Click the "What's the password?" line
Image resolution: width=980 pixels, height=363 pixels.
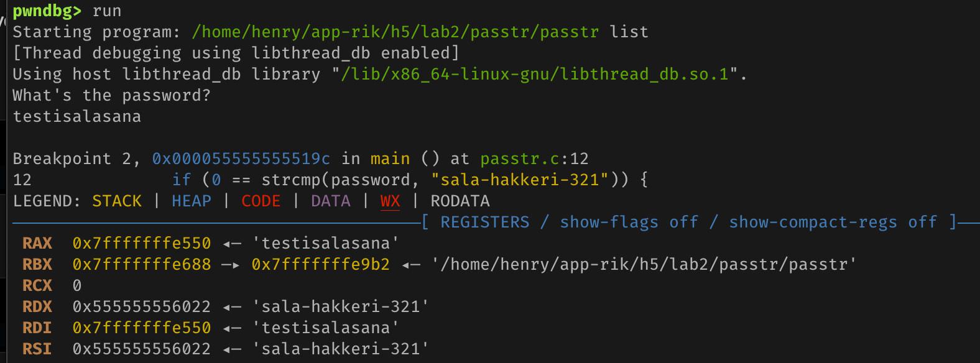coord(111,96)
